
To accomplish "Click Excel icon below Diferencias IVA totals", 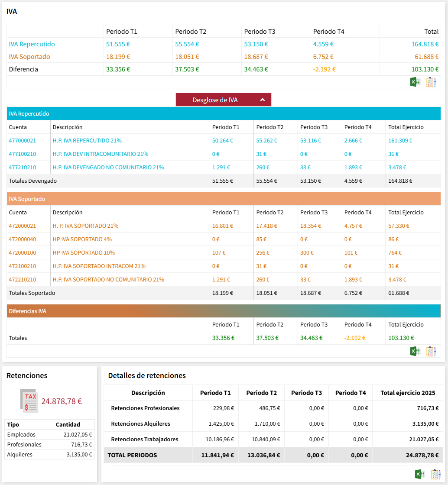I will pyautogui.click(x=415, y=351).
